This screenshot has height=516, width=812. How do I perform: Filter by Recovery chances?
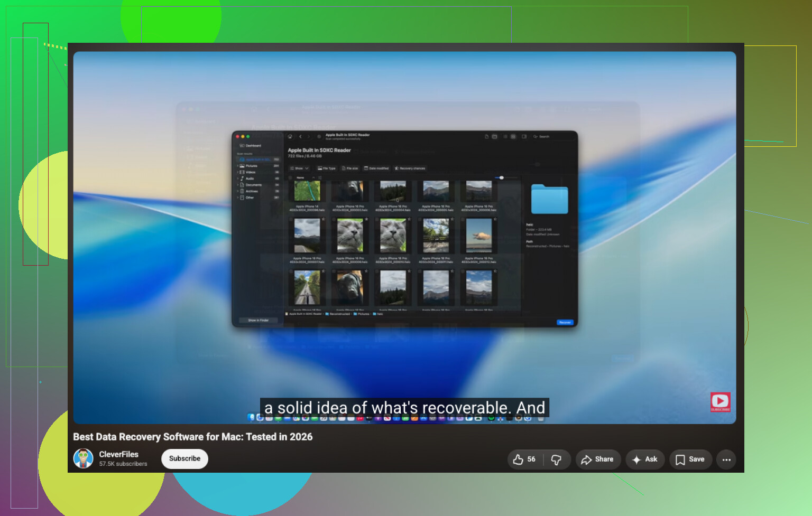[410, 168]
